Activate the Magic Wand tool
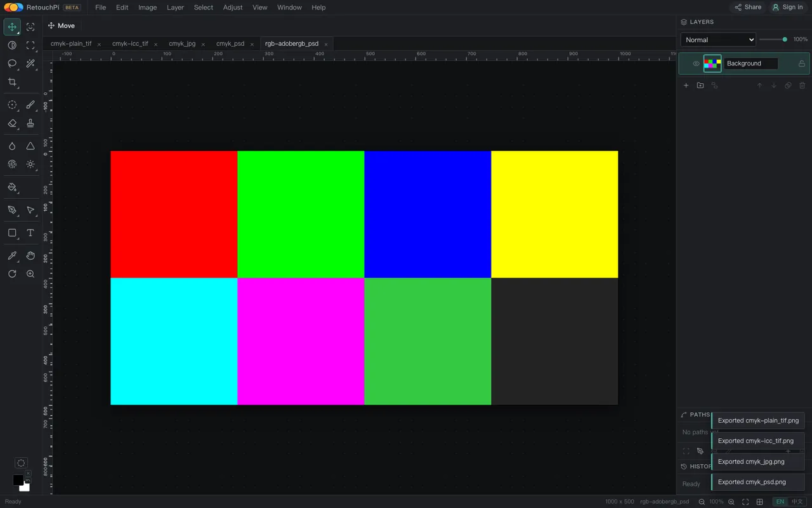The height and width of the screenshot is (508, 812). click(x=30, y=63)
